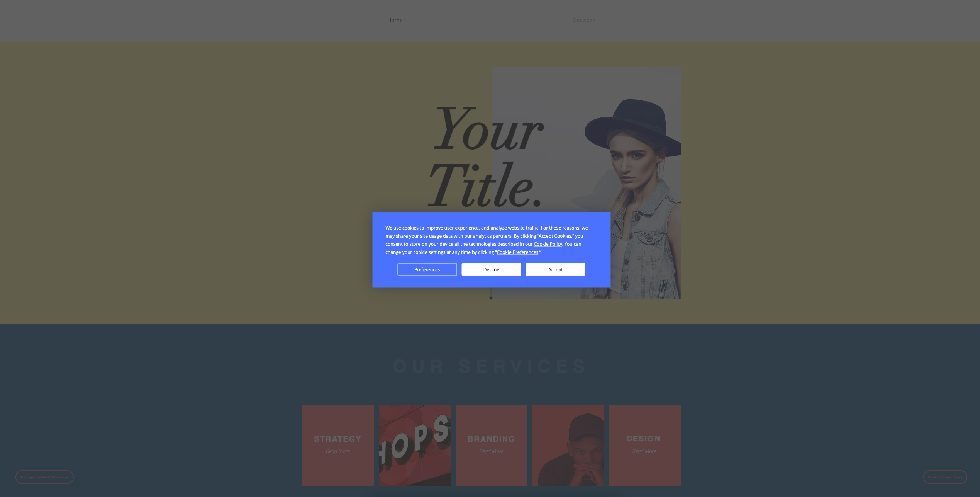Image resolution: width=980 pixels, height=497 pixels.
Task: Navigate to the Services menu item
Action: pos(584,20)
